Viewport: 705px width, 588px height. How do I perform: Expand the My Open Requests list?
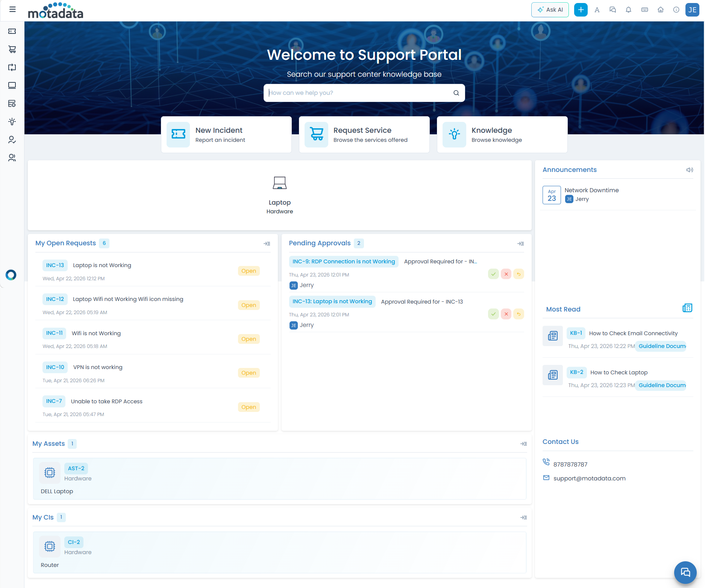click(x=267, y=244)
